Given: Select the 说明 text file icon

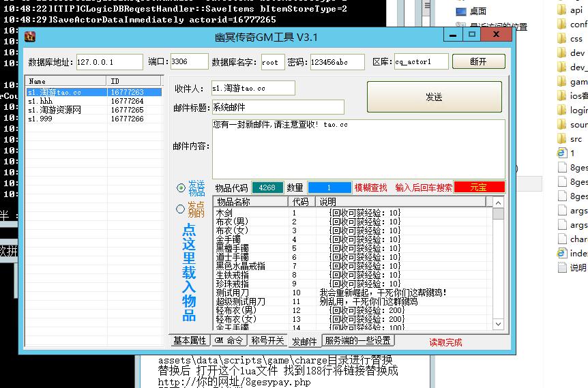Looking at the screenshot, I should (561, 267).
